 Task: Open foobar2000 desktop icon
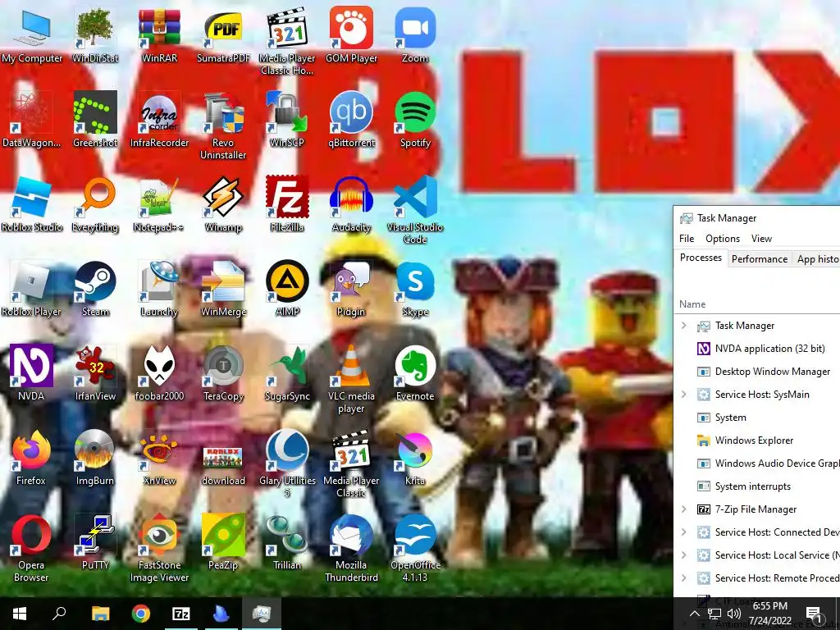(x=159, y=373)
